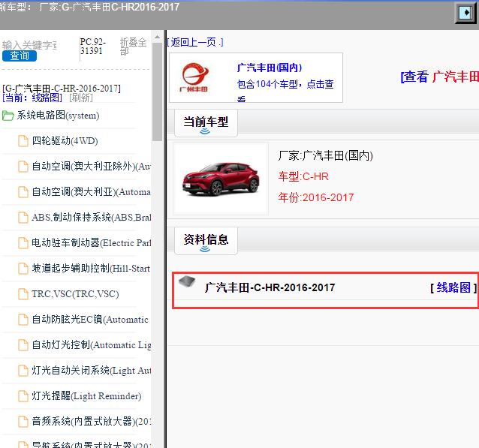Open 自动空调(澳大利亚除外) item
This screenshot has width=479, height=448.
92,167
